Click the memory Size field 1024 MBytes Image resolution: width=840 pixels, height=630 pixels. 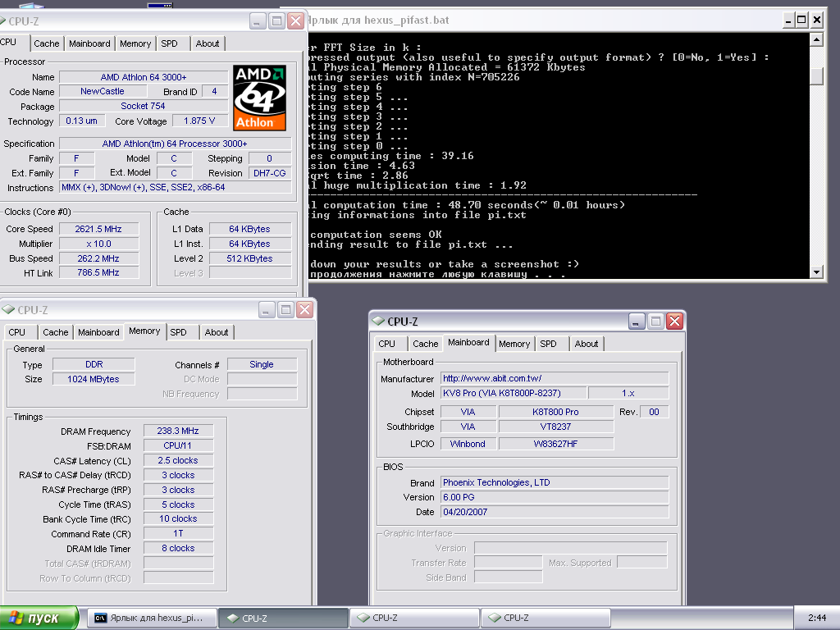point(94,379)
